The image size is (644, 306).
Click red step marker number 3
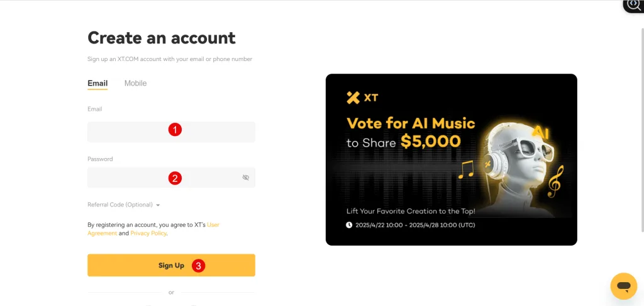(x=198, y=266)
